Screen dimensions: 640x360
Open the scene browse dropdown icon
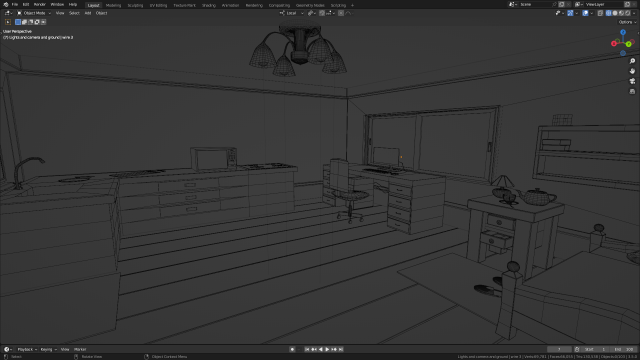tap(513, 4)
